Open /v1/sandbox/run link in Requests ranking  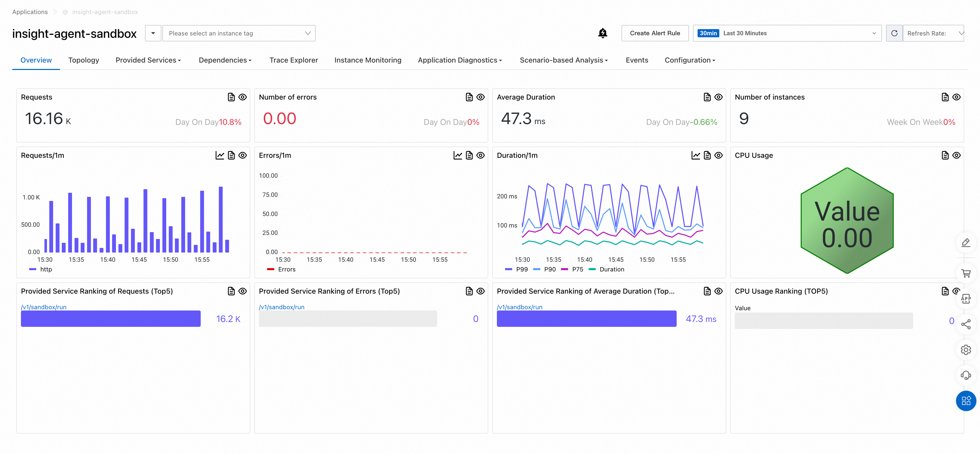[x=44, y=307]
